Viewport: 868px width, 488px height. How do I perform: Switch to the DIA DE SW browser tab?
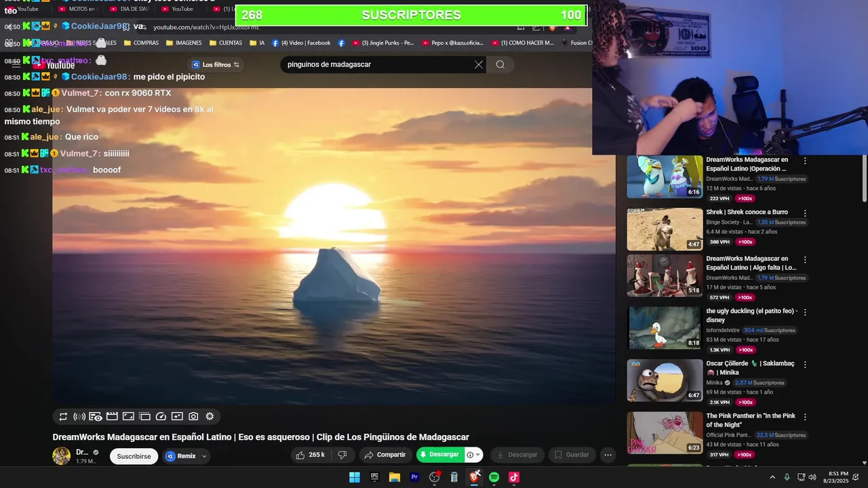(128, 9)
